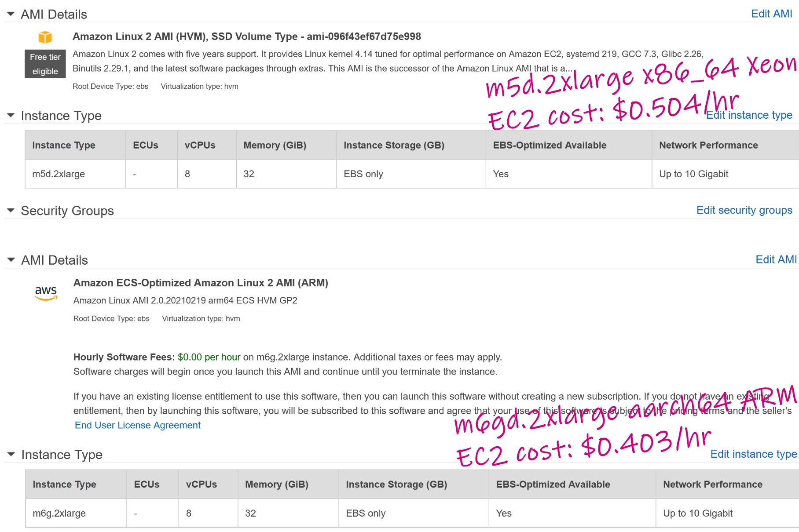Collapse the Security Groups section
Screen dimensions: 799x532
[x=11, y=211]
